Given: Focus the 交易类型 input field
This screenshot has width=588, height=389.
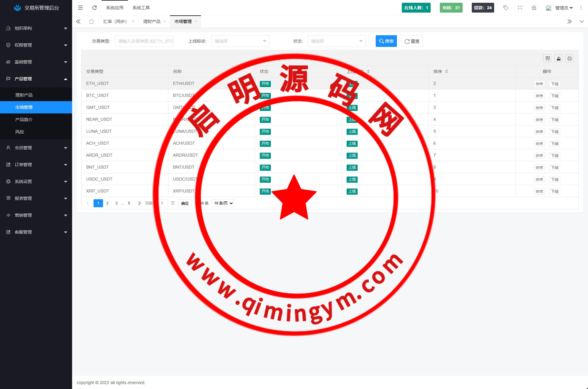Looking at the screenshot, I should (144, 41).
